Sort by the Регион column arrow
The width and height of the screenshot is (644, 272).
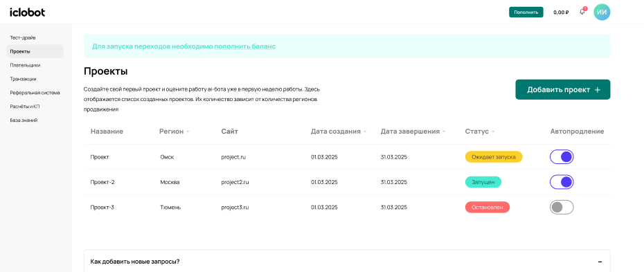188,132
